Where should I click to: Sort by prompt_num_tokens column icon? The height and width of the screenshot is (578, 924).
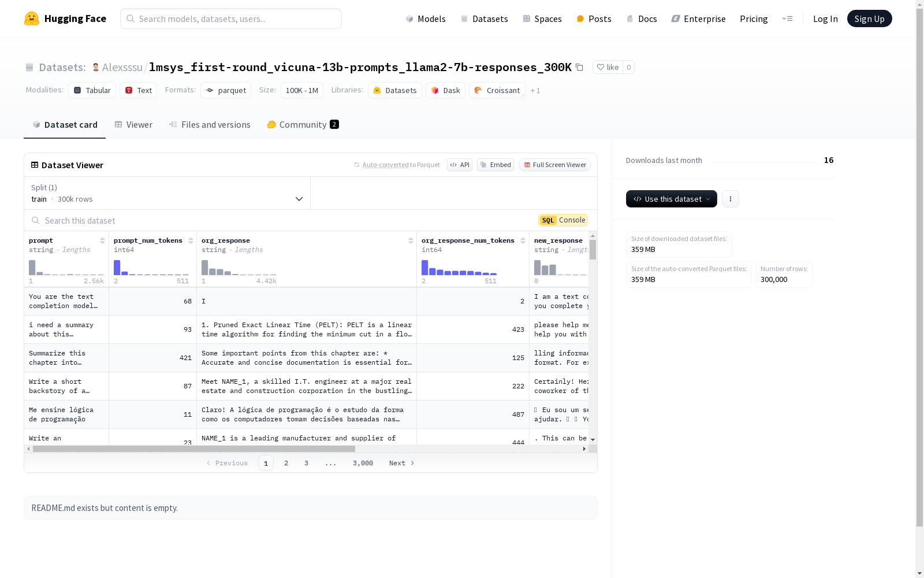(x=191, y=240)
